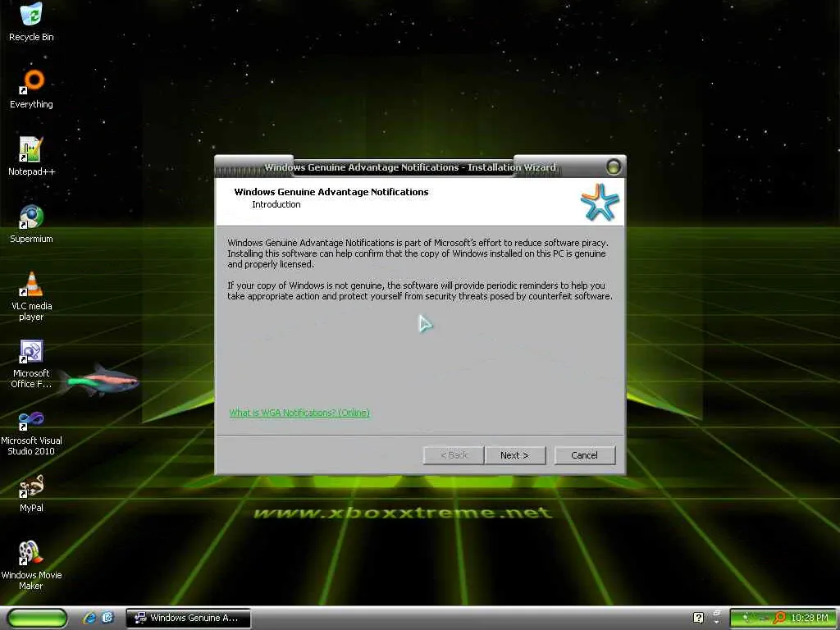This screenshot has height=630, width=840.
Task: Click the disabled Back button
Action: 454,455
